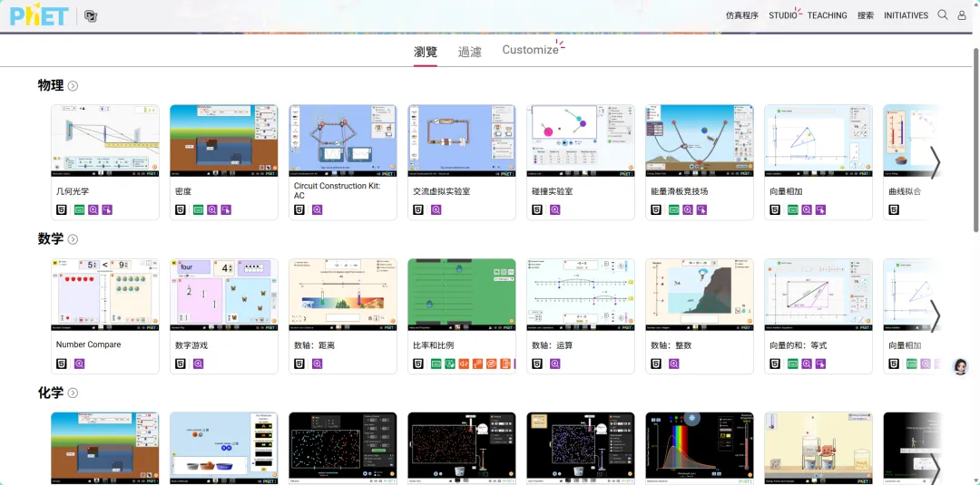Screen dimensions: 980x485
Task: Click the 化学 section heading
Action: (51, 393)
